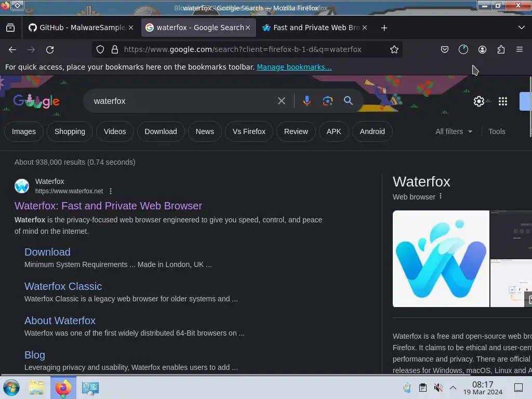
Task: Show hidden system tray icons
Action: point(453,388)
